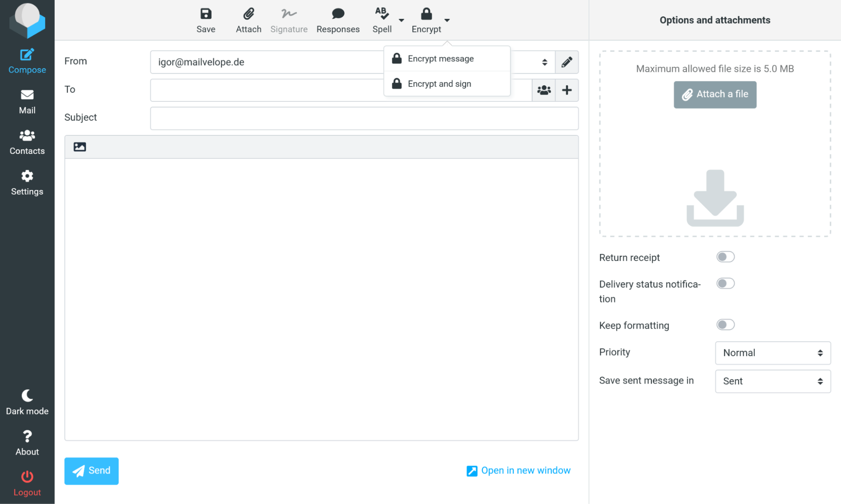This screenshot has width=841, height=504.
Task: Open Contacts from the sidebar
Action: (27, 142)
